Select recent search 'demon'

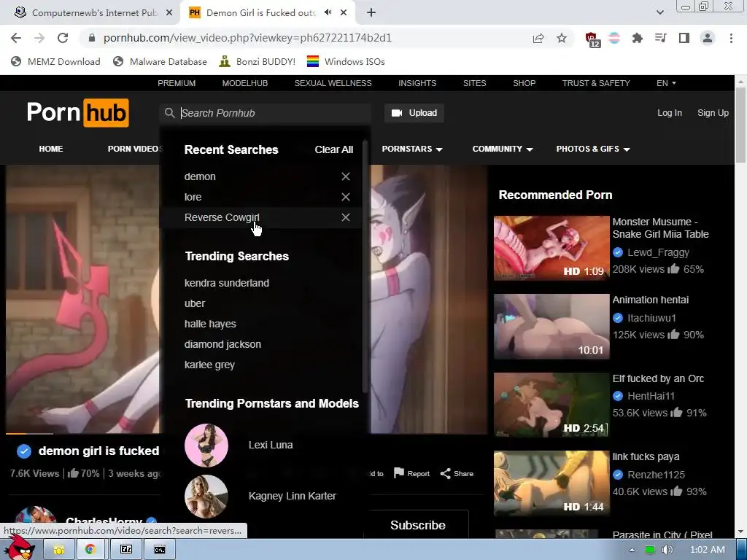200,176
